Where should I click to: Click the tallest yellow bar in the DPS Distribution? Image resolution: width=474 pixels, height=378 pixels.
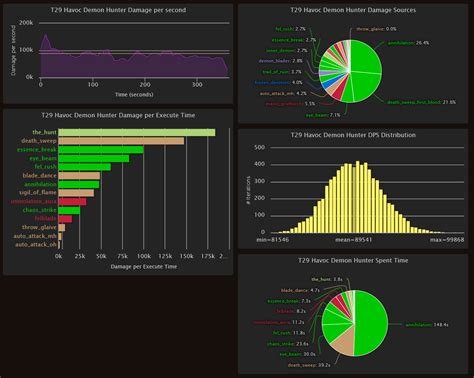click(358, 197)
